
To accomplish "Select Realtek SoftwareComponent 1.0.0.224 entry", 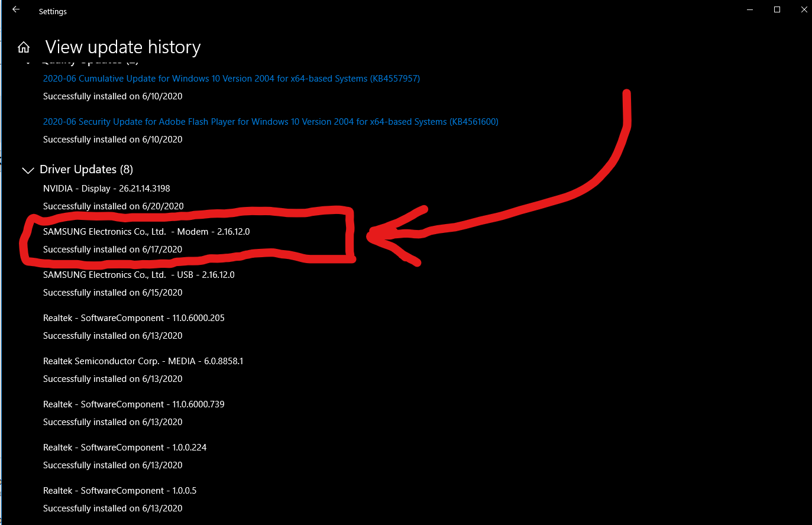I will [125, 448].
